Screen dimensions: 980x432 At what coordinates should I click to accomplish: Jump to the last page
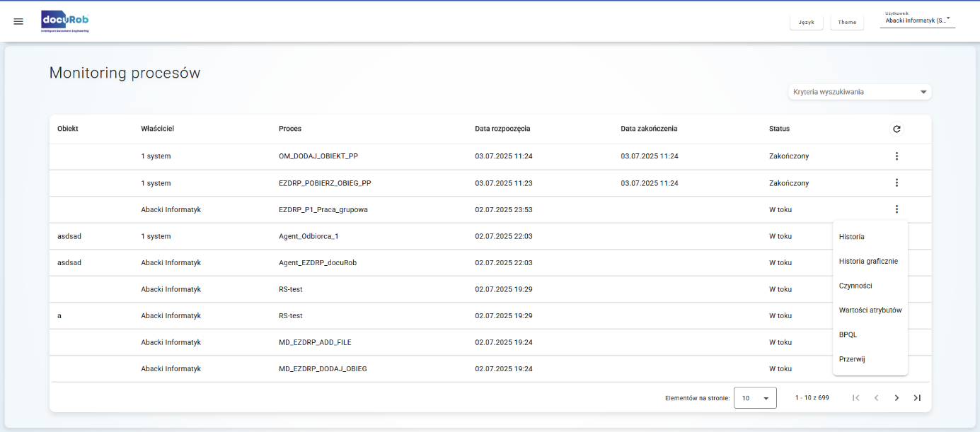click(x=917, y=398)
